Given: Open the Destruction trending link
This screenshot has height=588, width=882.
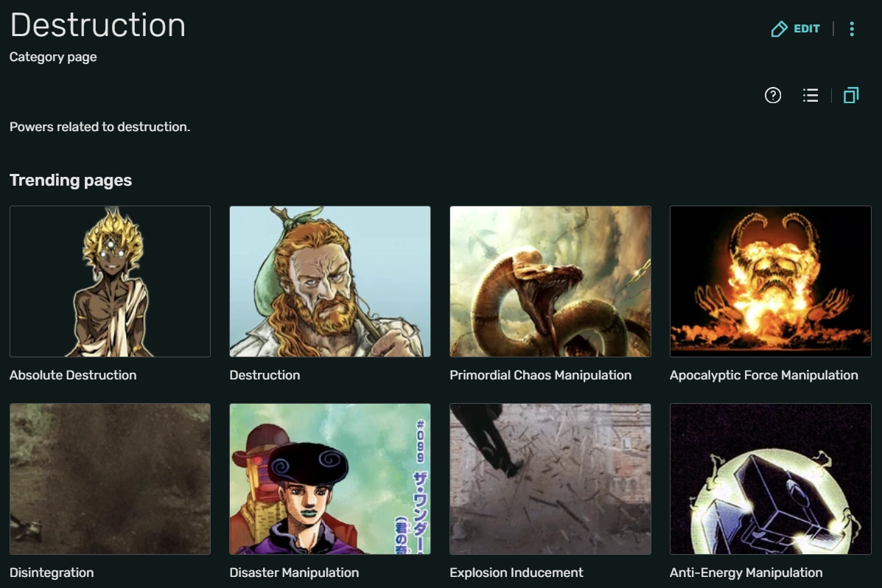Looking at the screenshot, I should click(265, 375).
